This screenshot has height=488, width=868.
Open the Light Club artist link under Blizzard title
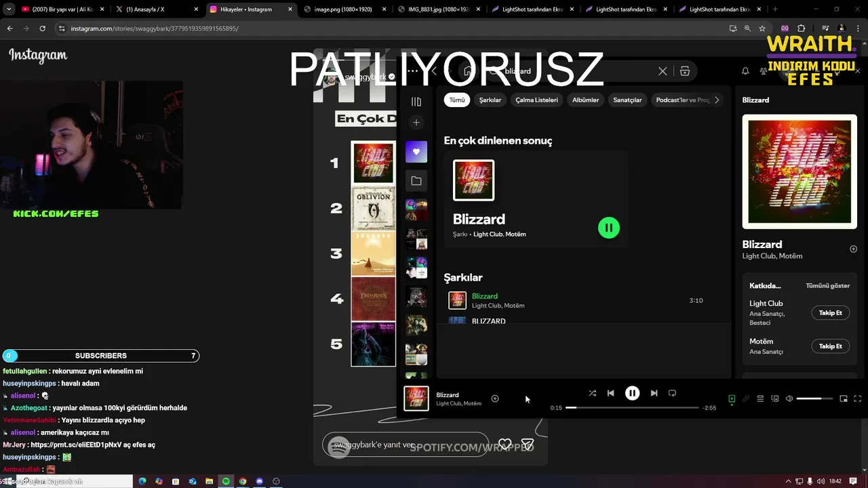(758, 256)
